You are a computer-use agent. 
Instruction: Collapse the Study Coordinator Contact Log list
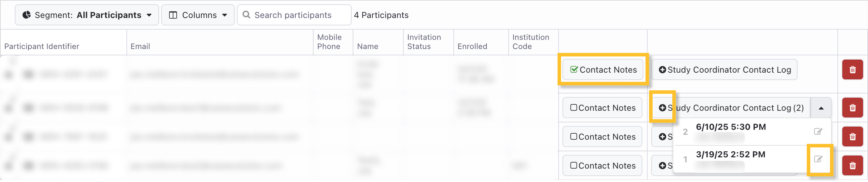tap(821, 108)
